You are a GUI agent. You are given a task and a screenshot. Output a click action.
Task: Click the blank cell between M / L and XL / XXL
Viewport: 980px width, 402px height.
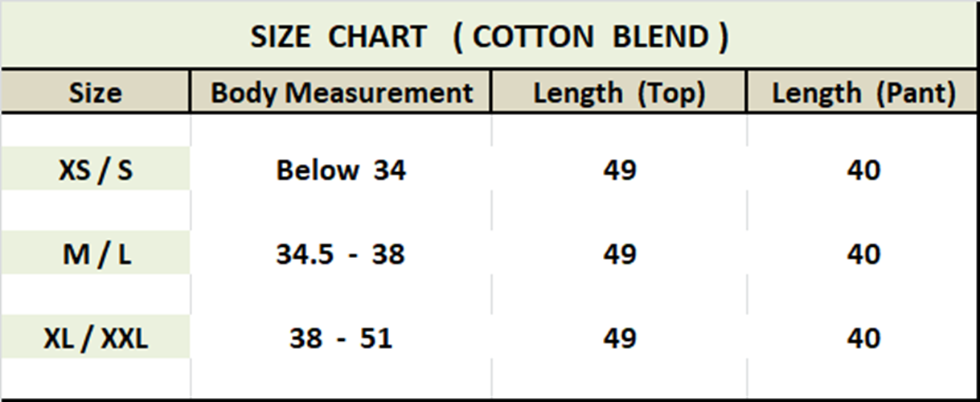point(95,295)
